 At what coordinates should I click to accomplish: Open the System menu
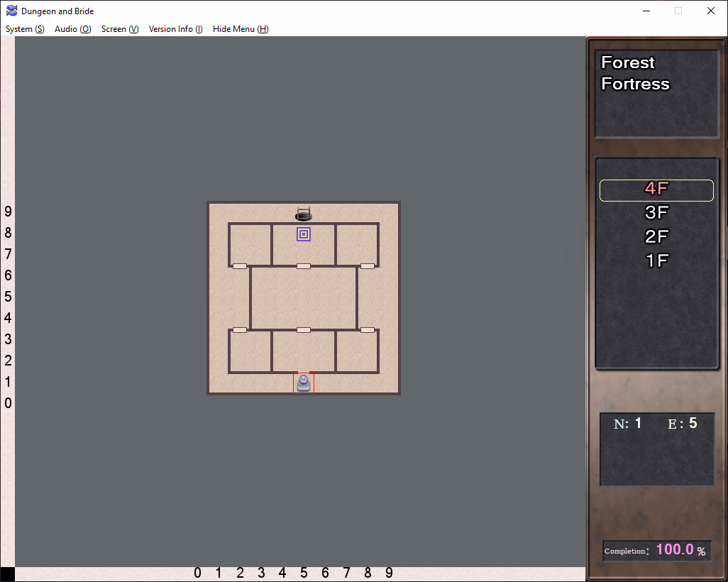pos(25,29)
